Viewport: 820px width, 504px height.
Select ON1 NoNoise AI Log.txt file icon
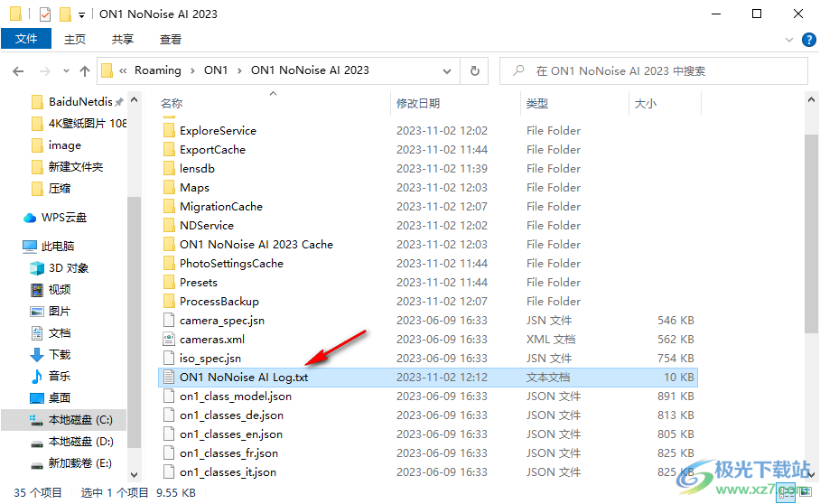point(169,377)
